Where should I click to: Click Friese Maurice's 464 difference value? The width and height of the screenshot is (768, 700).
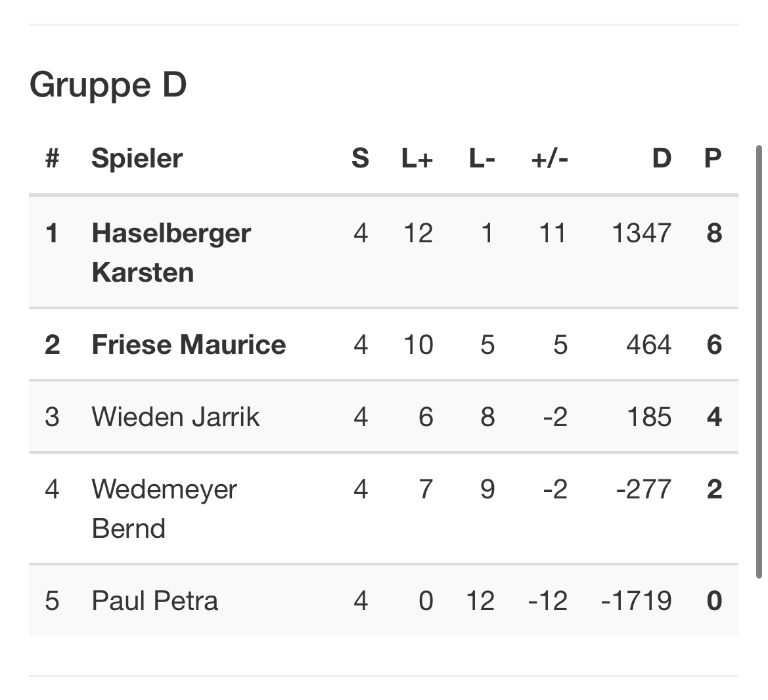[648, 345]
